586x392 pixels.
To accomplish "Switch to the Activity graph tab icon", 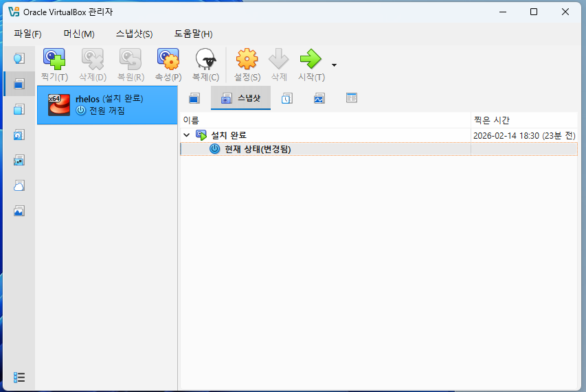I will (319, 98).
